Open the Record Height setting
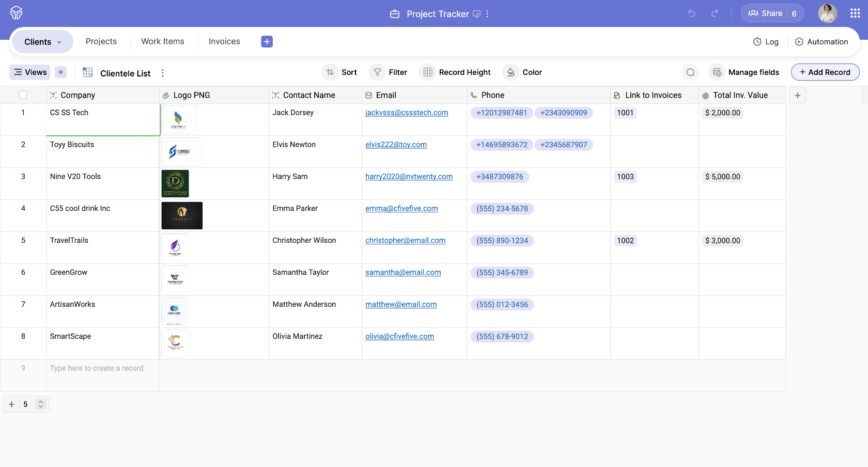 [455, 72]
